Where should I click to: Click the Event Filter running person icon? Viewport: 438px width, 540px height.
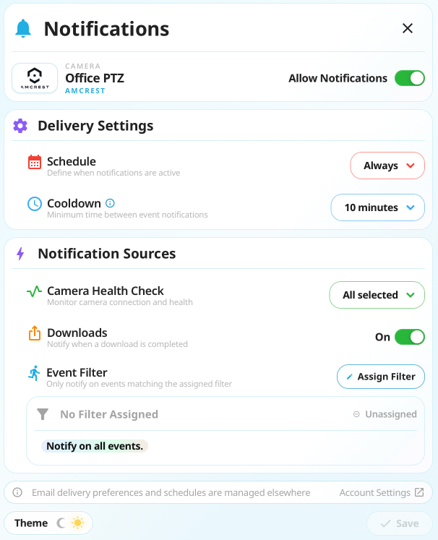coord(34,373)
